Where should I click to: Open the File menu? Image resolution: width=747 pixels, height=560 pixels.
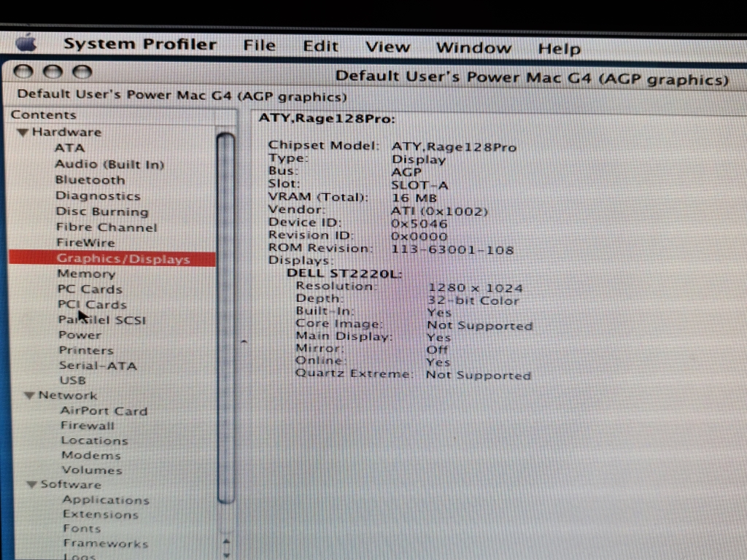(x=259, y=45)
